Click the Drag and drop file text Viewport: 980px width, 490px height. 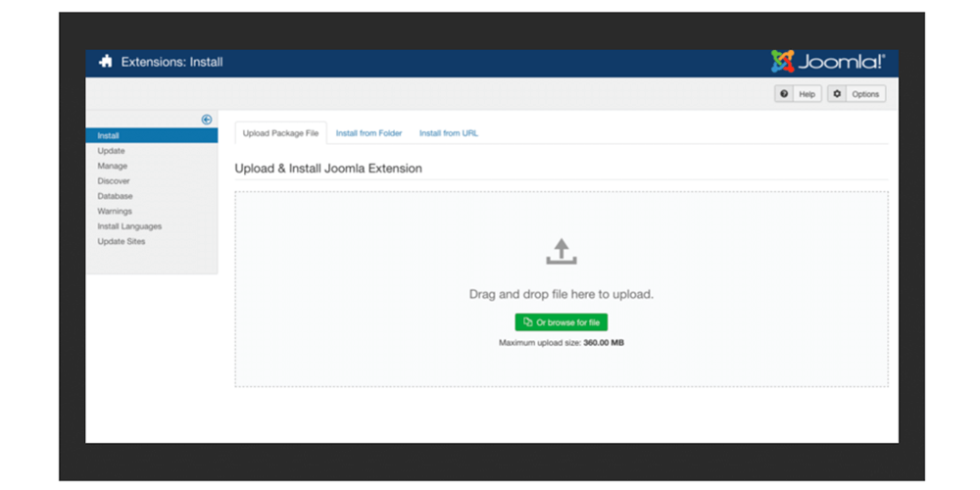tap(562, 294)
